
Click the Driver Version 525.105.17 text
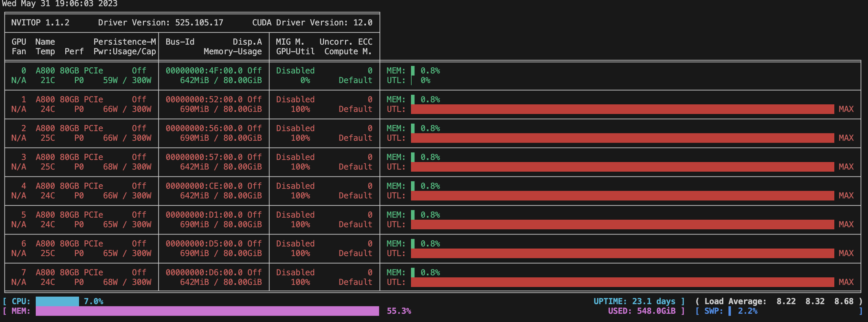click(160, 23)
